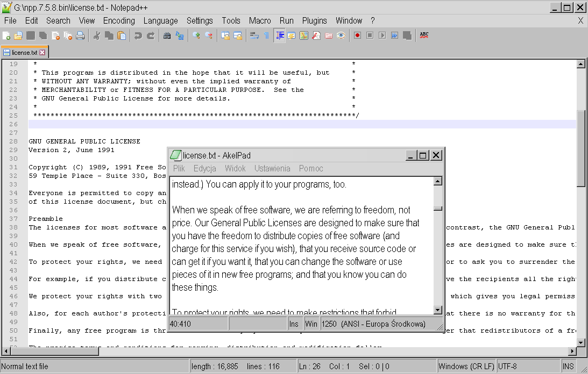Image resolution: width=588 pixels, height=374 pixels.
Task: Open the Search menu
Action: (58, 20)
